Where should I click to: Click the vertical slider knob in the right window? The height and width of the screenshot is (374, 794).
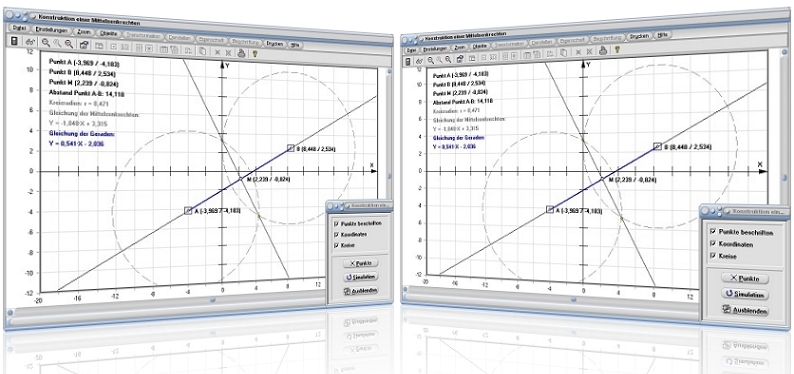point(783,178)
